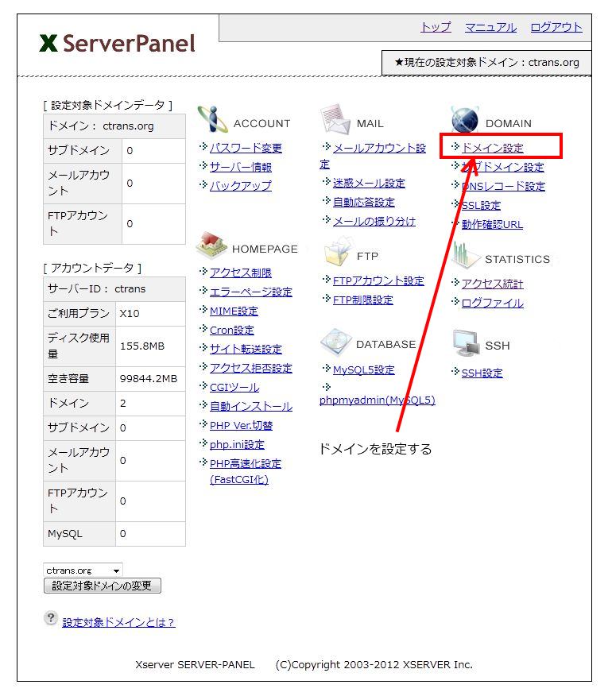This screenshot has width=612, height=700.
Task: Open アクセス制限 link
Action: click(x=241, y=273)
